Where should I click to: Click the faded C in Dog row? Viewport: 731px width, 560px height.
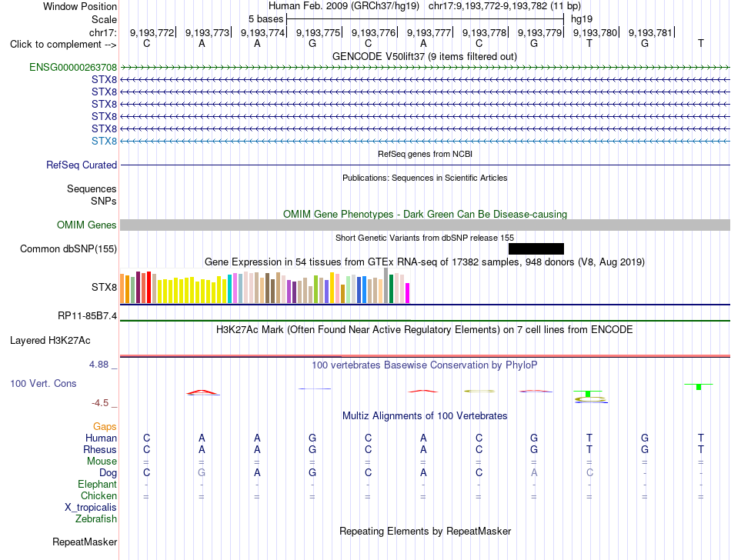coord(589,473)
